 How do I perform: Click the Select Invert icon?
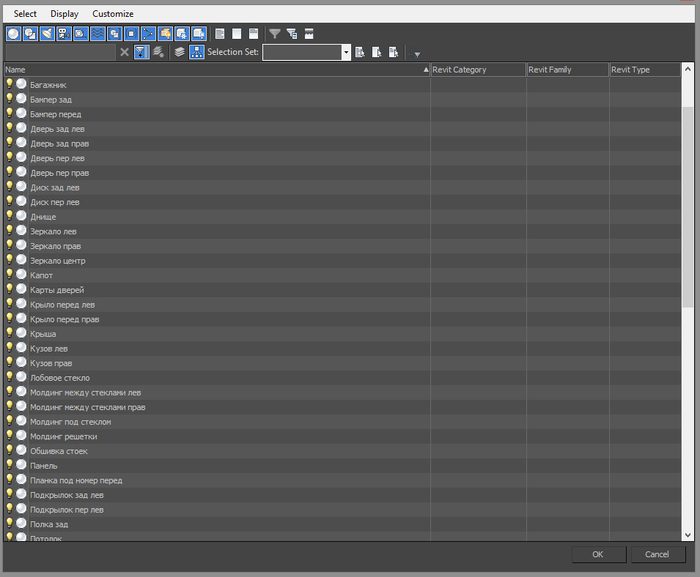(x=254, y=33)
